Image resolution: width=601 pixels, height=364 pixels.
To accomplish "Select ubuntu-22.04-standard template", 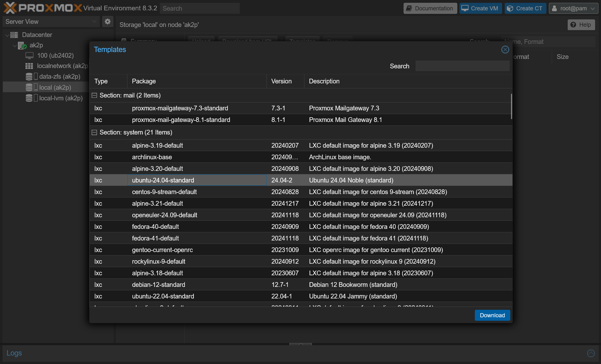I will coord(301,296).
